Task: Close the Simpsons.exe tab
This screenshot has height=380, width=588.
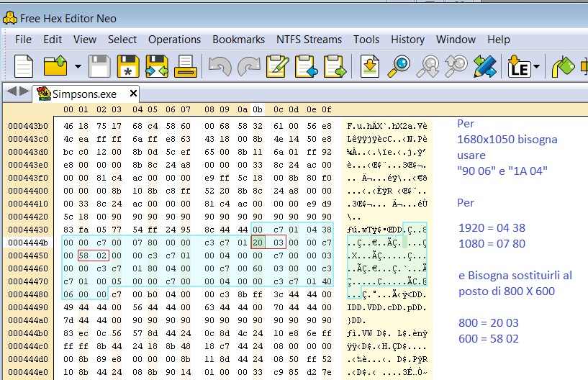Action: click(x=133, y=93)
